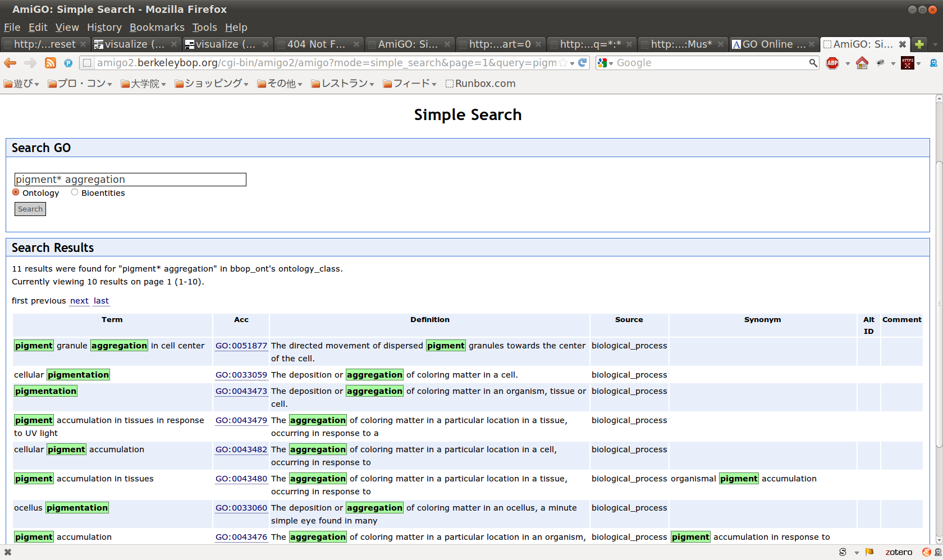This screenshot has height=560, width=943.
Task: Click the zotero status bar button
Action: click(898, 552)
